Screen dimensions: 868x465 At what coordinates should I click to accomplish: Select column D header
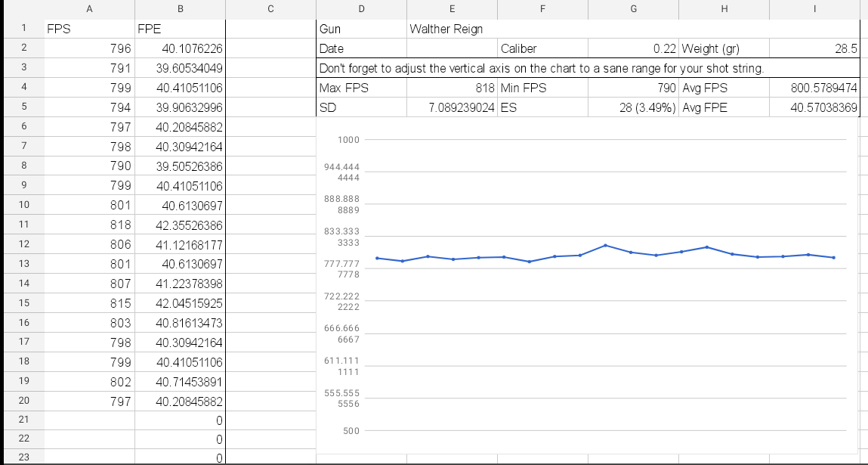[x=362, y=9]
